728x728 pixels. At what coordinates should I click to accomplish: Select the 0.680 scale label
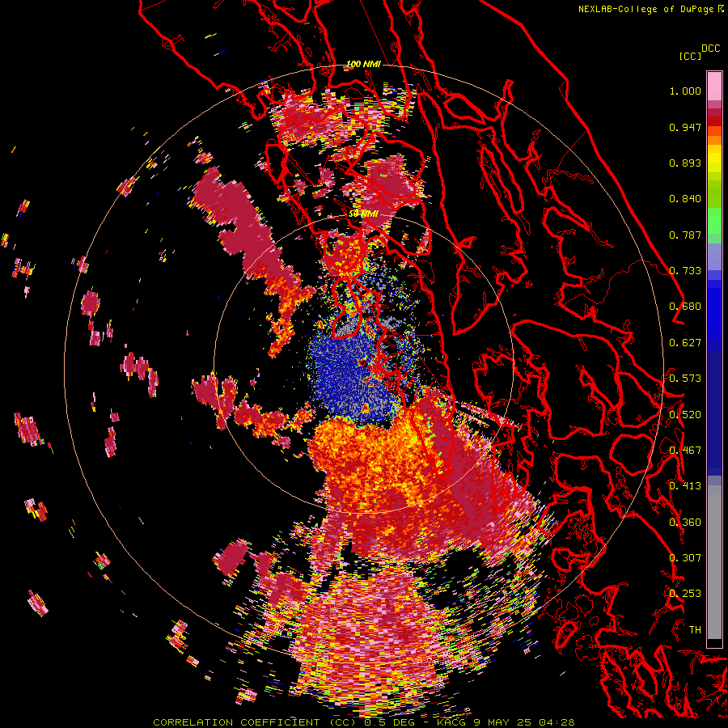click(685, 307)
